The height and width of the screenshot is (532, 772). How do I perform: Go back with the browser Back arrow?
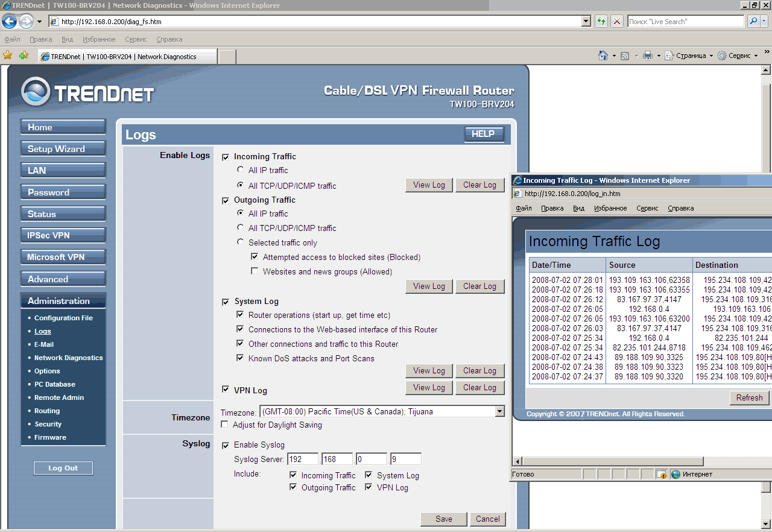click(9, 22)
